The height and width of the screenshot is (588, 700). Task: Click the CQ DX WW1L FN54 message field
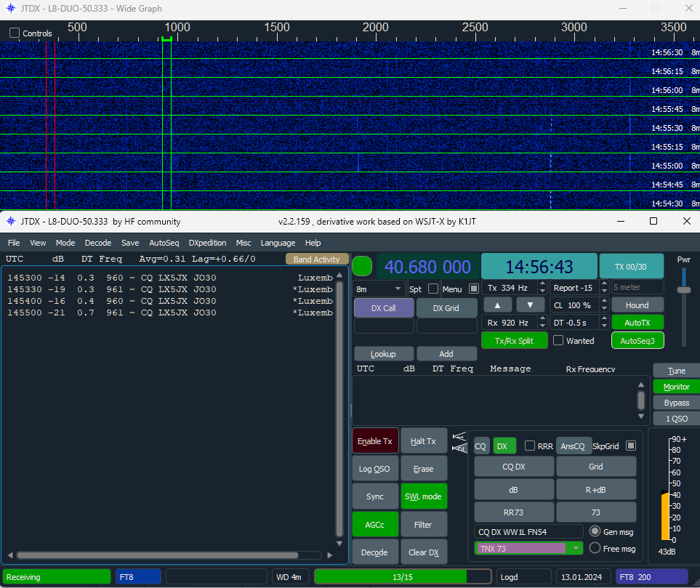528,532
